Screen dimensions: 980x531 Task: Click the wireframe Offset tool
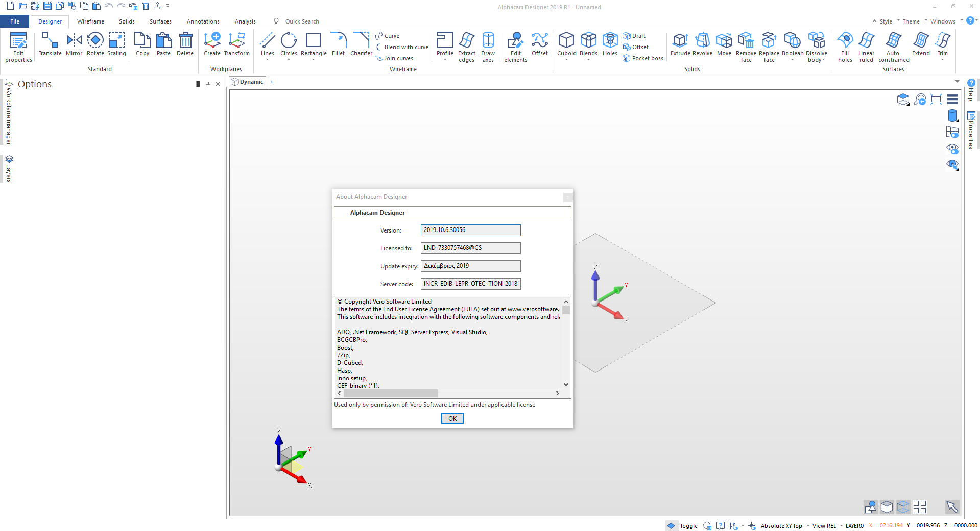coord(540,44)
